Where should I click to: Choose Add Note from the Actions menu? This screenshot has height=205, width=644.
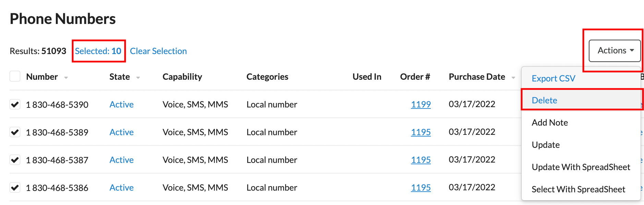550,123
